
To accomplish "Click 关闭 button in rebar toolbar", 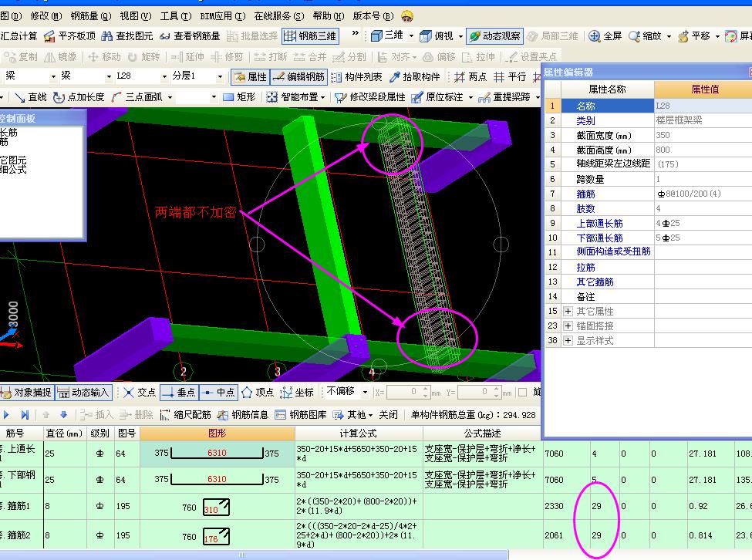I will 389,415.
